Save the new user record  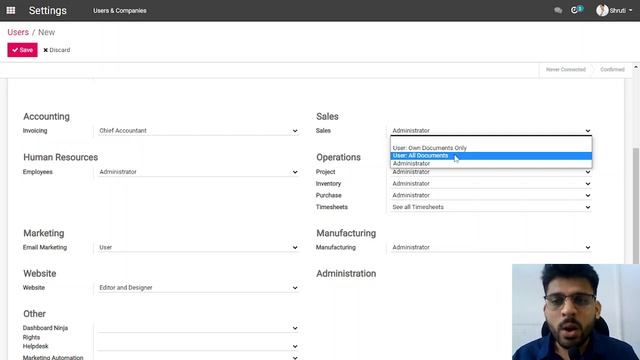pyautogui.click(x=22, y=50)
